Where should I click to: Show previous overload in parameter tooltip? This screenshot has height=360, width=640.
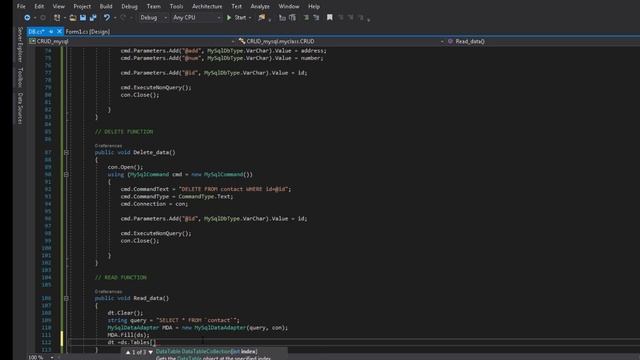coord(128,352)
